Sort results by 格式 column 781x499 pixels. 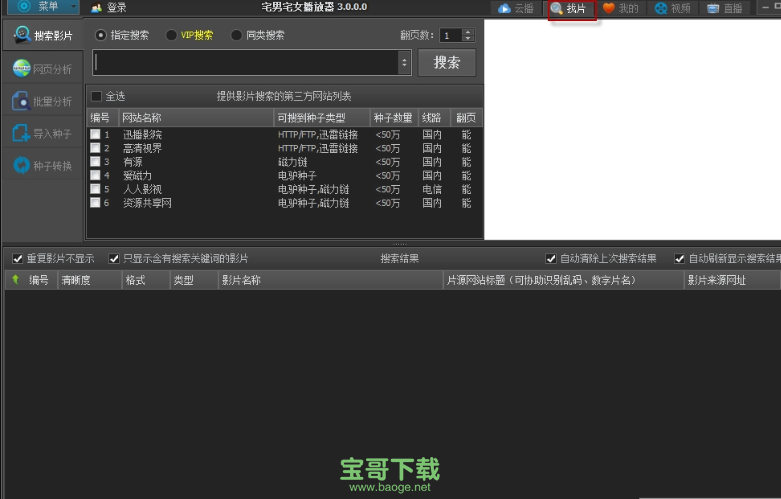[146, 280]
